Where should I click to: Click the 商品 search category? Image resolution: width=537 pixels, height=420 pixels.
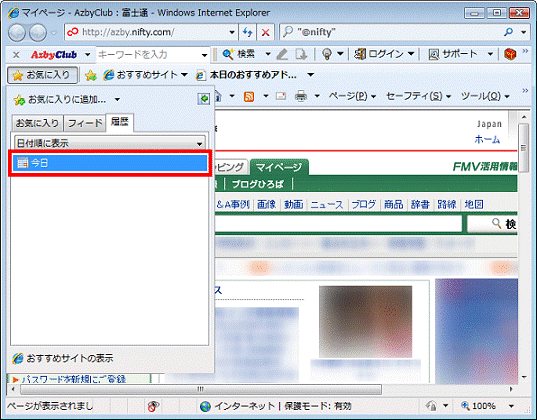pos(393,205)
